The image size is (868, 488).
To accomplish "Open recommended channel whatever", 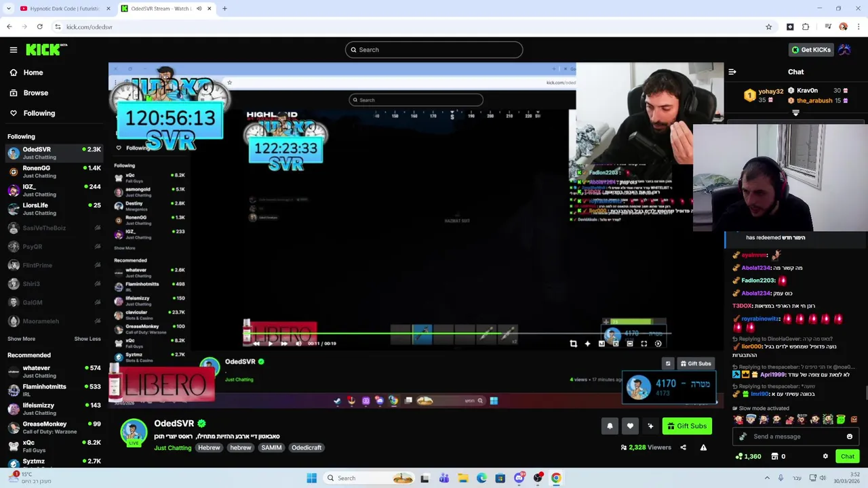I will pyautogui.click(x=54, y=371).
